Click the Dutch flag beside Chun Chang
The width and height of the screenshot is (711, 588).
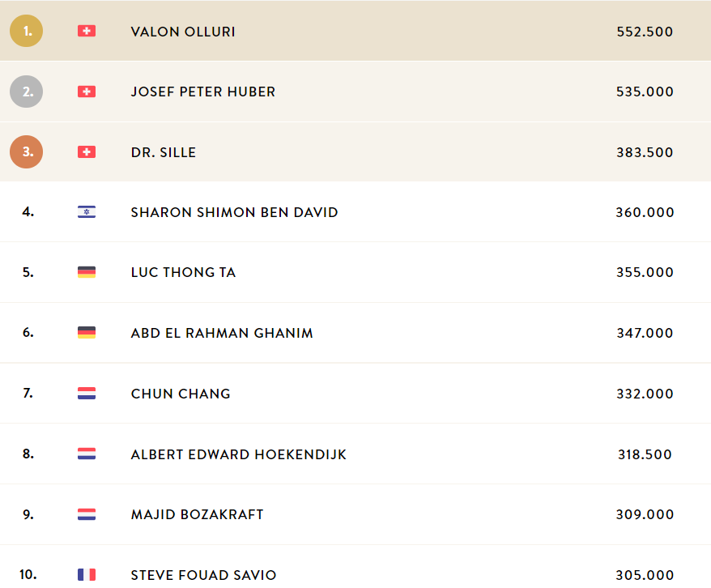(87, 393)
